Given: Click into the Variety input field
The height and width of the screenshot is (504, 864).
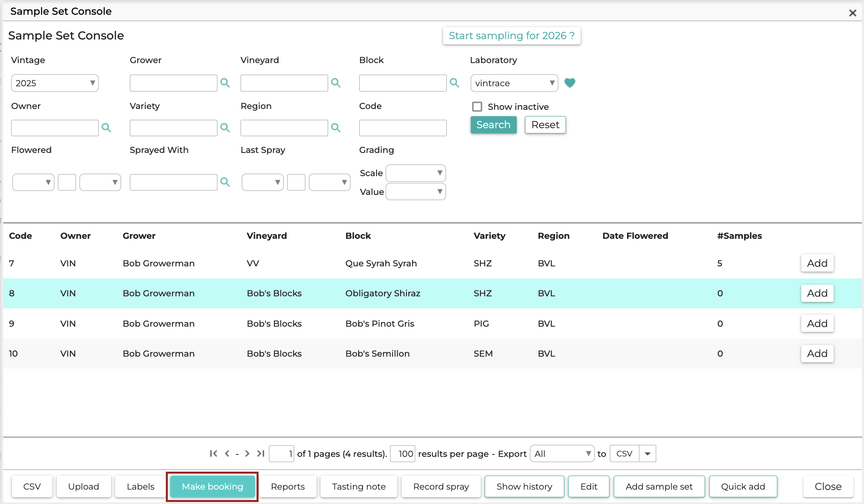Looking at the screenshot, I should [173, 128].
